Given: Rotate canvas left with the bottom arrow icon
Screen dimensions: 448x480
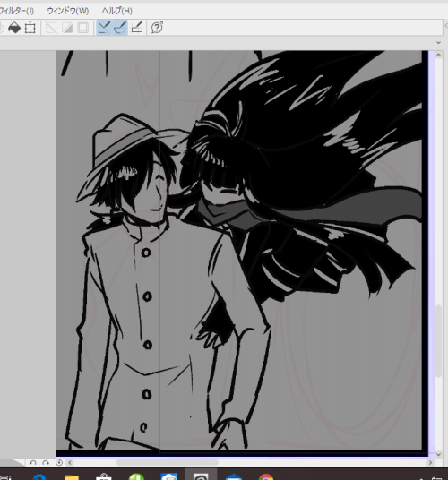Looking at the screenshot, I should pyautogui.click(x=33, y=462).
